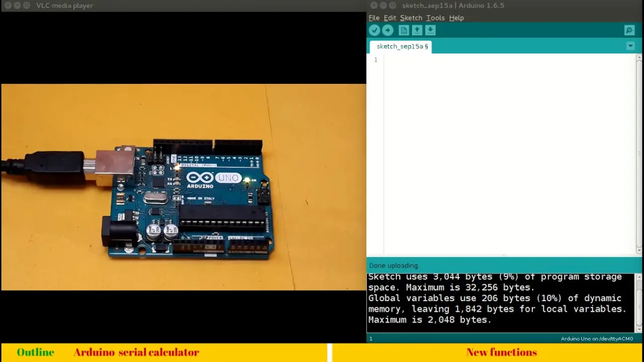Open the File menu in Arduino

point(374,18)
